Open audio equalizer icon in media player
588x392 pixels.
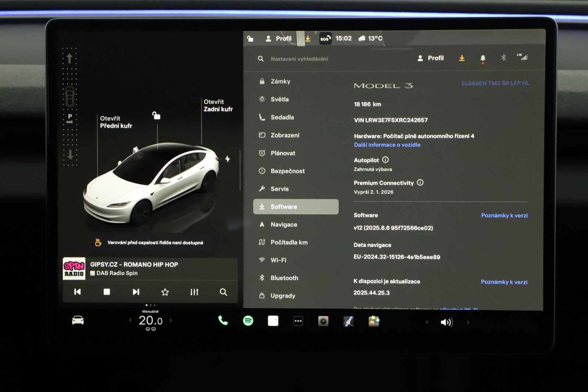tap(194, 292)
